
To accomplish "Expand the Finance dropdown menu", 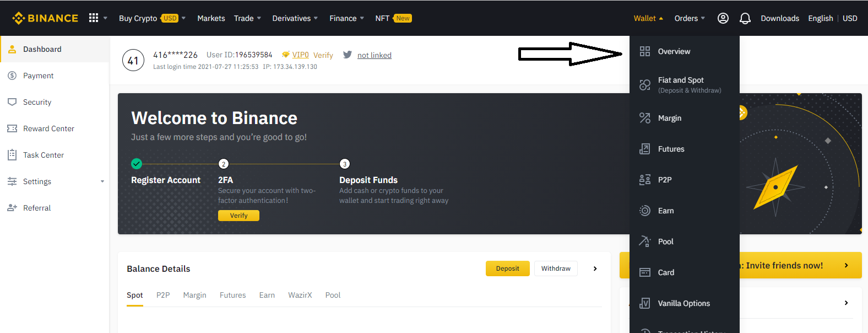I will point(362,18).
